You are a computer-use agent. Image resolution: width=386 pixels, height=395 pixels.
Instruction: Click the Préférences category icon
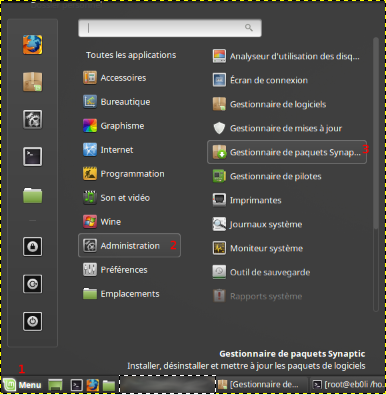(x=90, y=270)
